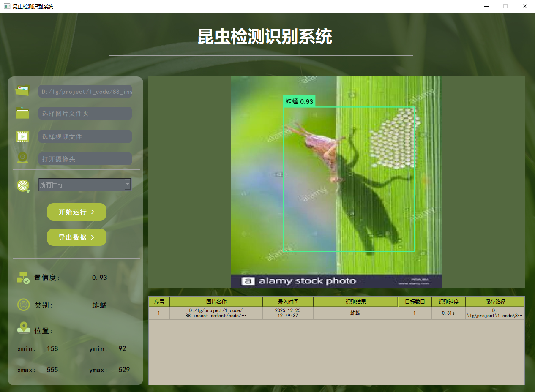
Task: Click the category icon next to 类别
Action: pos(23,305)
